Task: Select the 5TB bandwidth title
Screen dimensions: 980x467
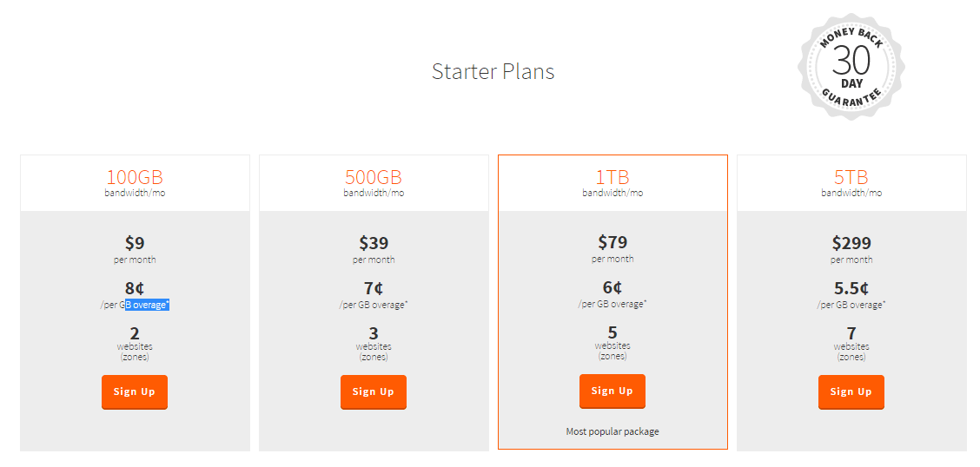Action: point(851,177)
